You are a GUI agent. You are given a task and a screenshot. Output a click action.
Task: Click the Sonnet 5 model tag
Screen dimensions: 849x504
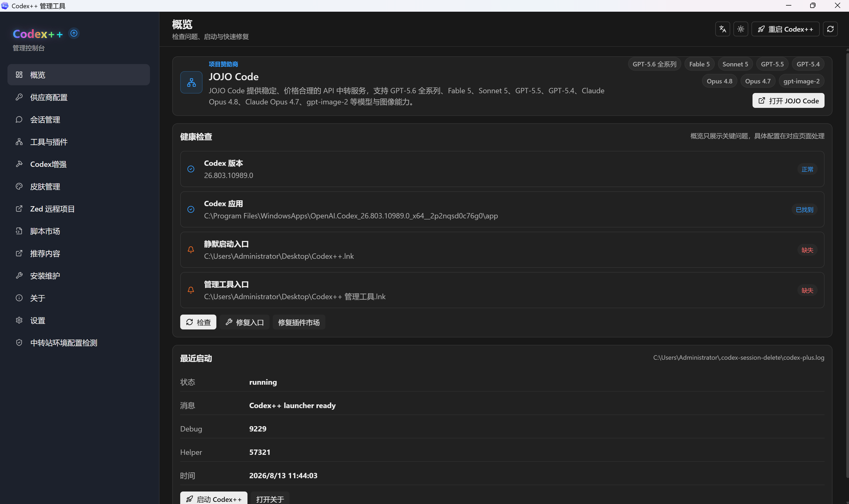735,64
